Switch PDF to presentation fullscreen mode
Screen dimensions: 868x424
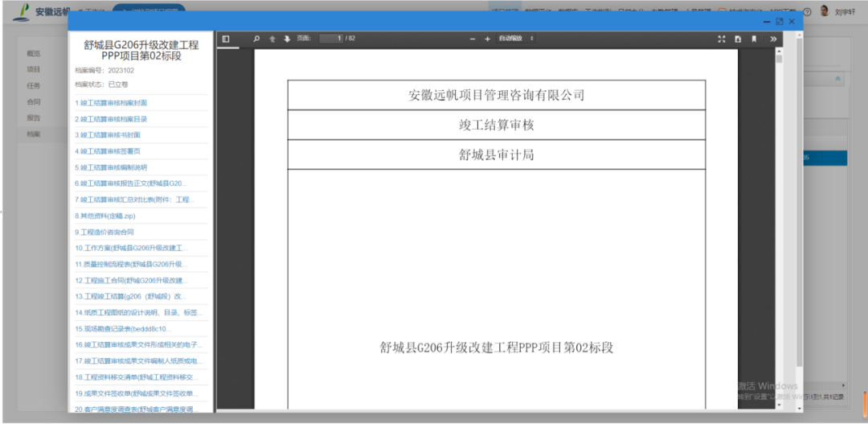[x=722, y=39]
